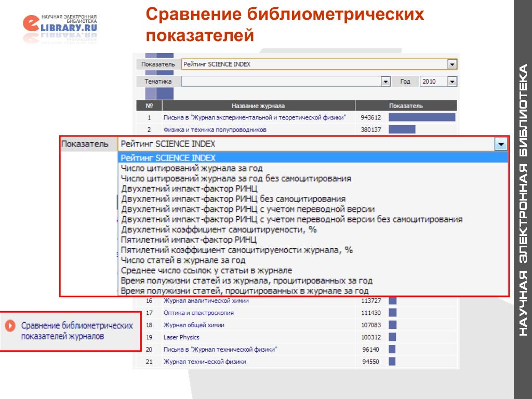The width and height of the screenshot is (532, 399).
Task: Select Число статей в журнале за год
Action: coord(183,260)
